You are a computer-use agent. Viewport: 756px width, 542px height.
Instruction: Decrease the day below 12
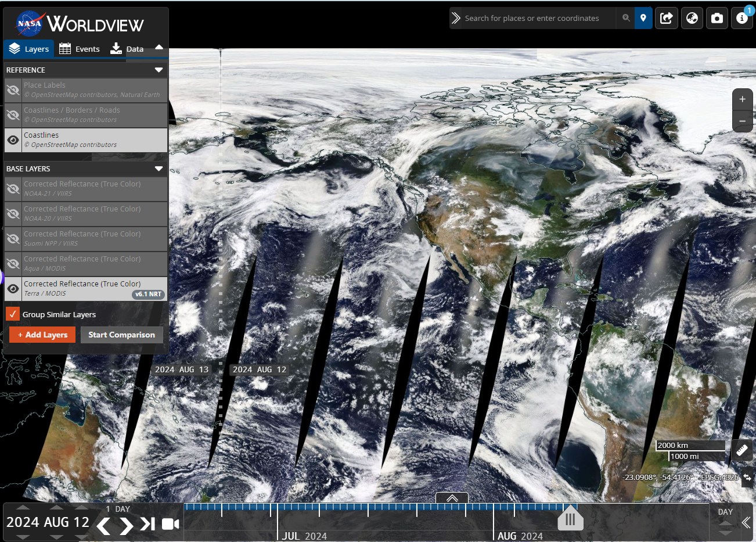[x=81, y=537]
